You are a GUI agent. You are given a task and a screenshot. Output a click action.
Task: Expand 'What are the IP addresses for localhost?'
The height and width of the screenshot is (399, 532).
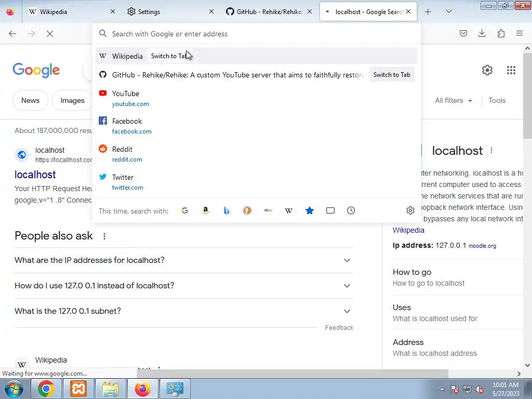click(184, 260)
